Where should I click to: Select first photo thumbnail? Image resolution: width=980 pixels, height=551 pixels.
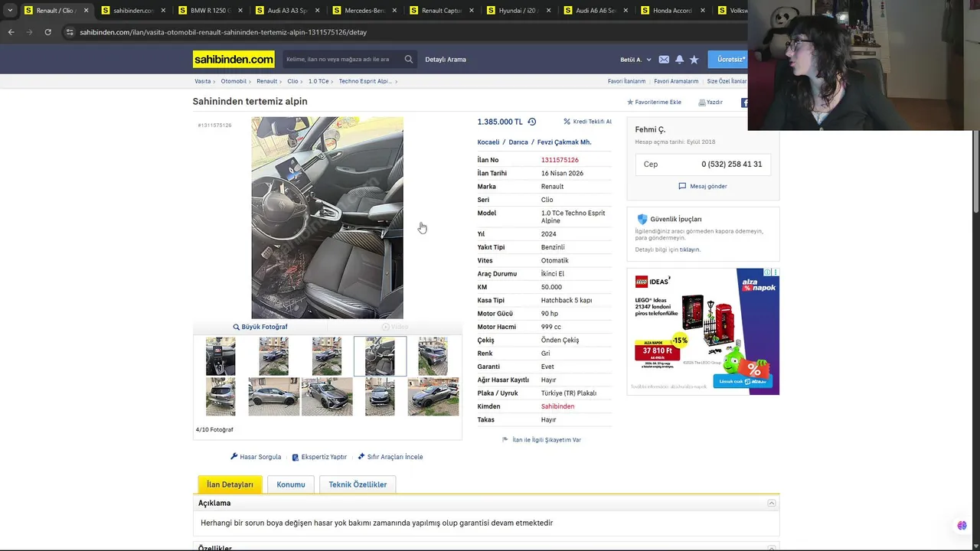(220, 357)
